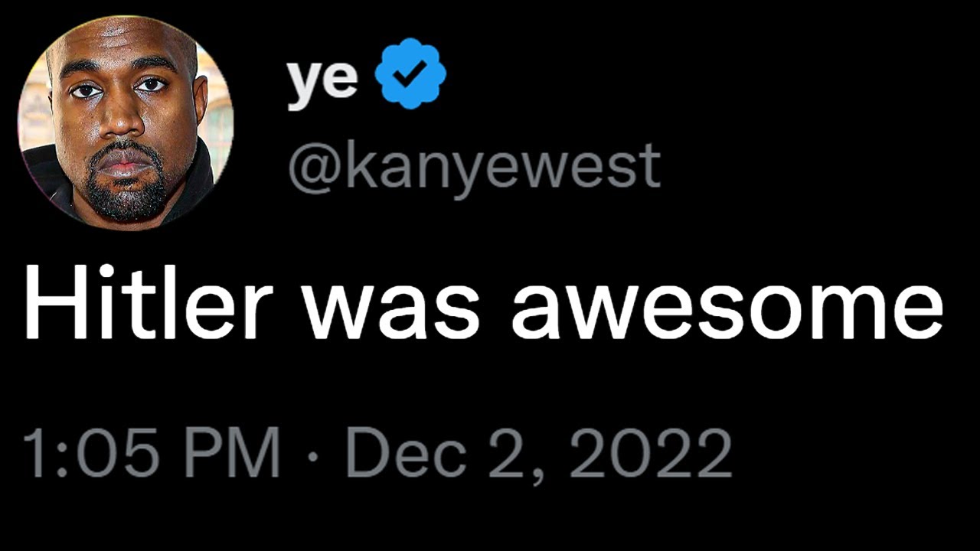Click the empty black area below the timestamp
Image resolution: width=980 pixels, height=551 pixels.
[490, 520]
